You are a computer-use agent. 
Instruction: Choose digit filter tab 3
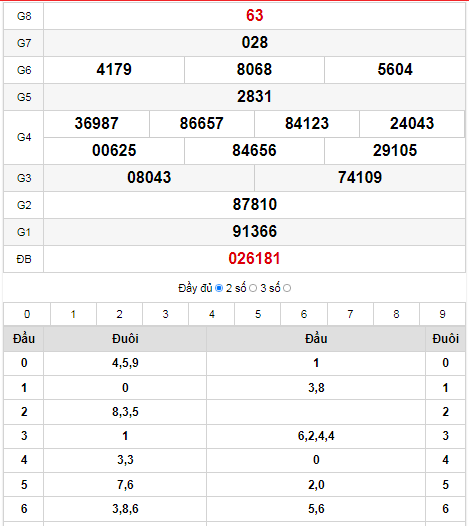165,314
